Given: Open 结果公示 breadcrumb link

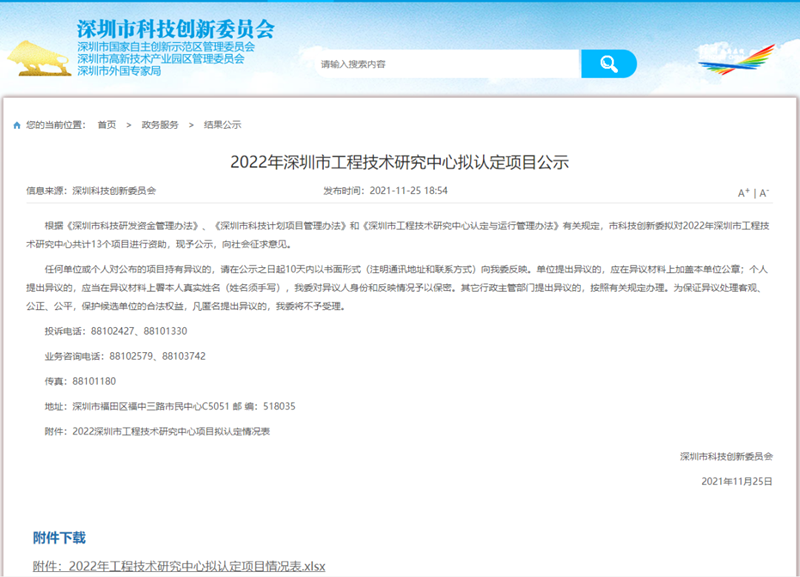Looking at the screenshot, I should pyautogui.click(x=222, y=125).
